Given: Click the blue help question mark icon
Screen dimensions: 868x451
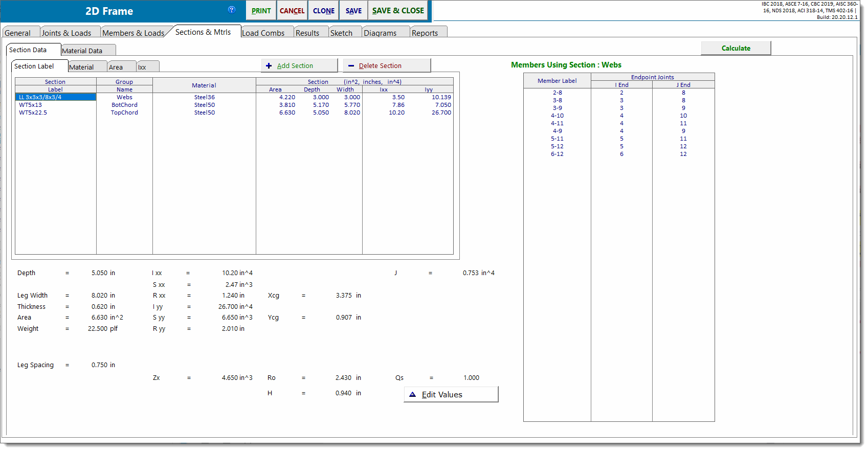Looking at the screenshot, I should pos(232,10).
